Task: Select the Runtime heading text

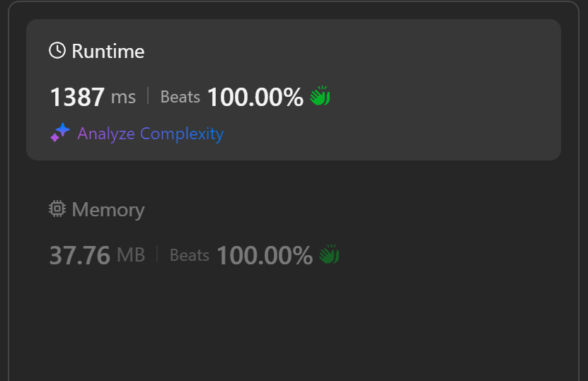Action: (108, 52)
